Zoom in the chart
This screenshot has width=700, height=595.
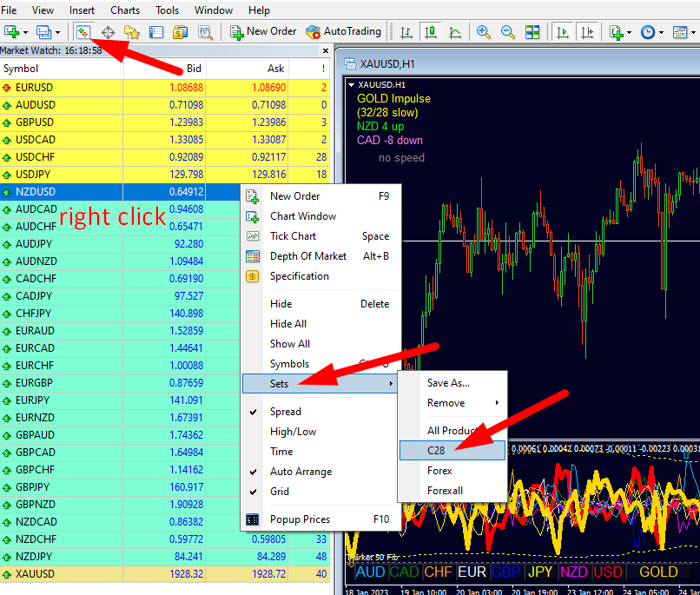pos(484,31)
